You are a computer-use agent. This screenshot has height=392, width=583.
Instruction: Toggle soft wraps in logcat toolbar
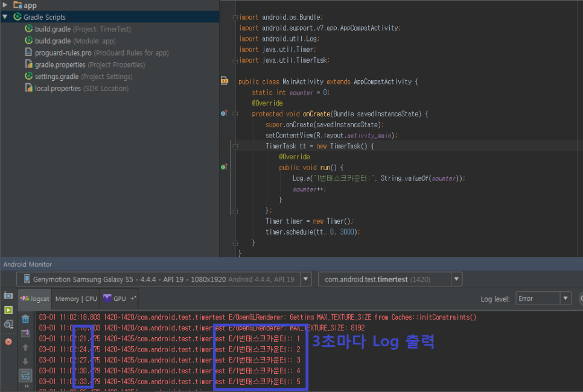(x=25, y=375)
